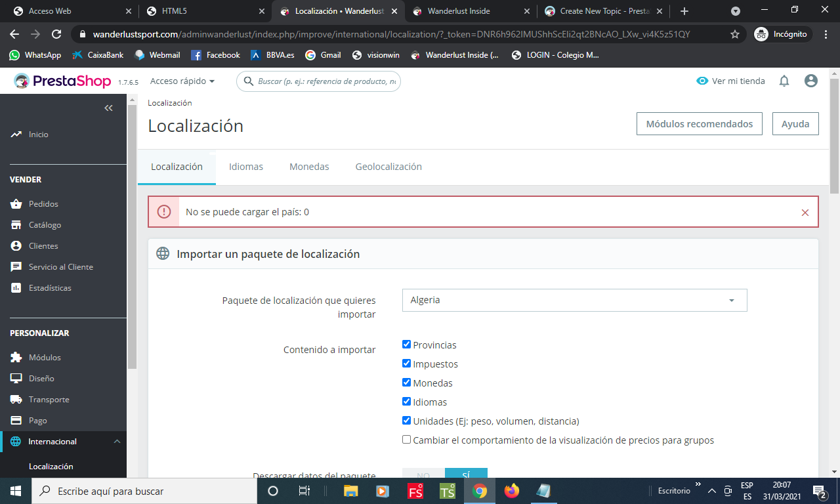Screen dimensions: 840x504
Task: Open the Localización submenu item in sidebar
Action: pyautogui.click(x=51, y=467)
